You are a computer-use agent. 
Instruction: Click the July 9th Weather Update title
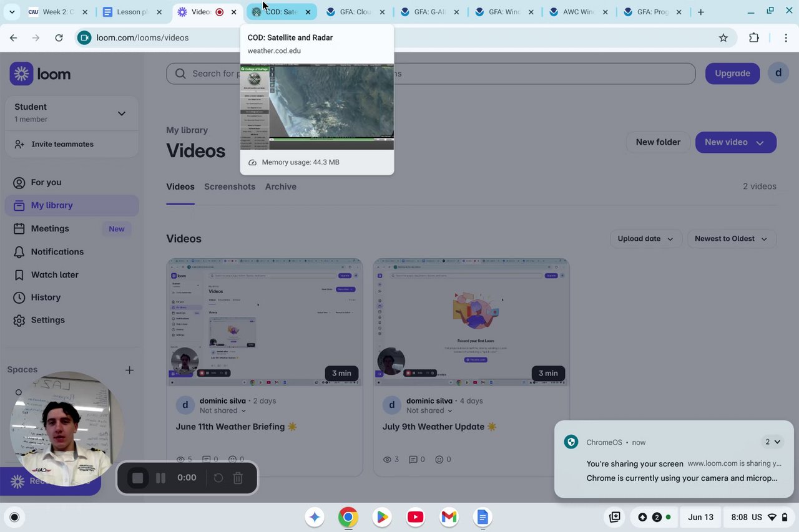point(439,427)
